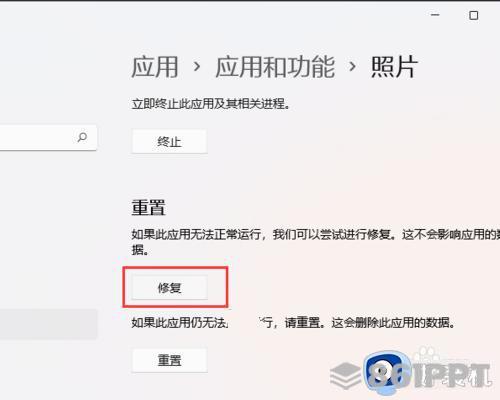Click the blue mascot watermark icon
Viewport: 500px width, 400px height.
[388, 373]
